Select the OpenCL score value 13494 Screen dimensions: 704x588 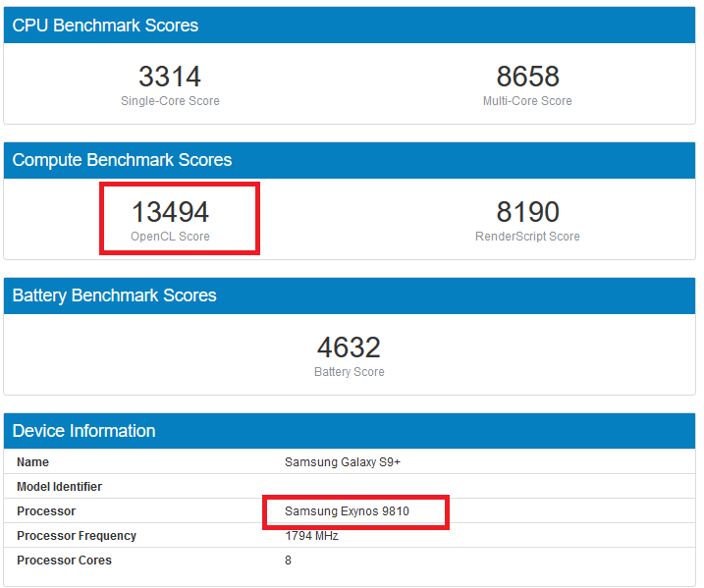tap(170, 212)
